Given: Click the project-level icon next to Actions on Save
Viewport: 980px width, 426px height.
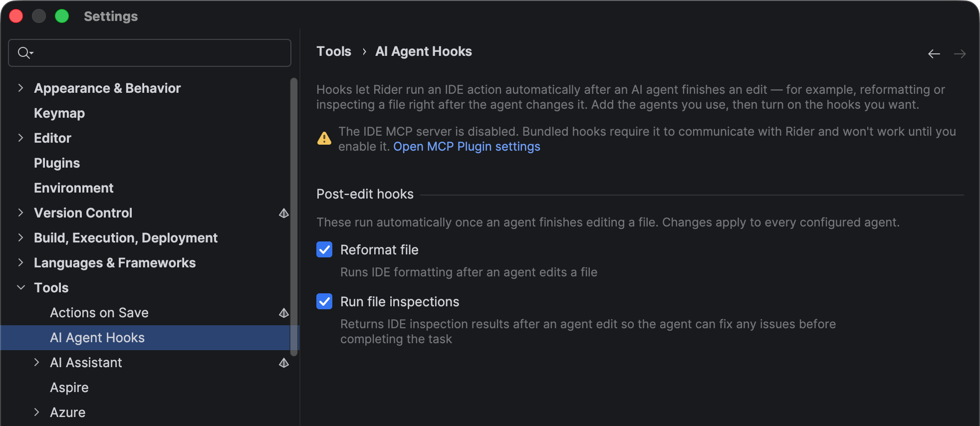Looking at the screenshot, I should pos(284,313).
